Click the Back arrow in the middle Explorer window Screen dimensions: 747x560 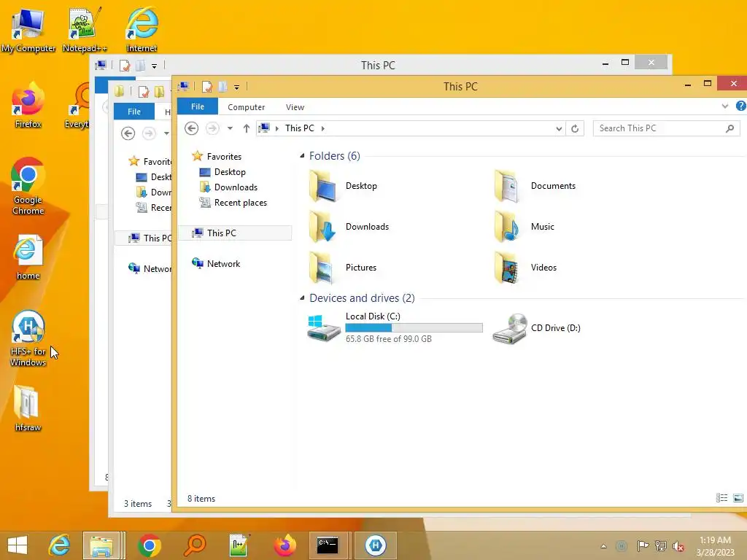[128, 133]
